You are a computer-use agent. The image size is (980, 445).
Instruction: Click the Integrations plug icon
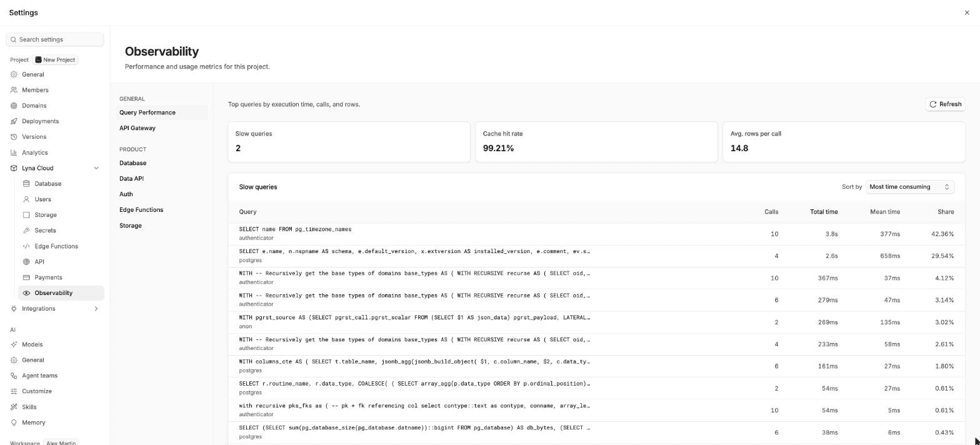(14, 309)
